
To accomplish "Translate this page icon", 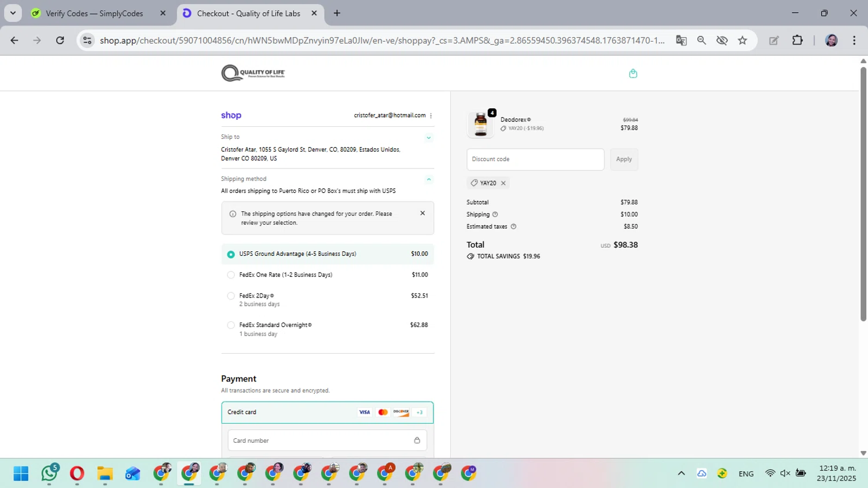I will 681,41.
